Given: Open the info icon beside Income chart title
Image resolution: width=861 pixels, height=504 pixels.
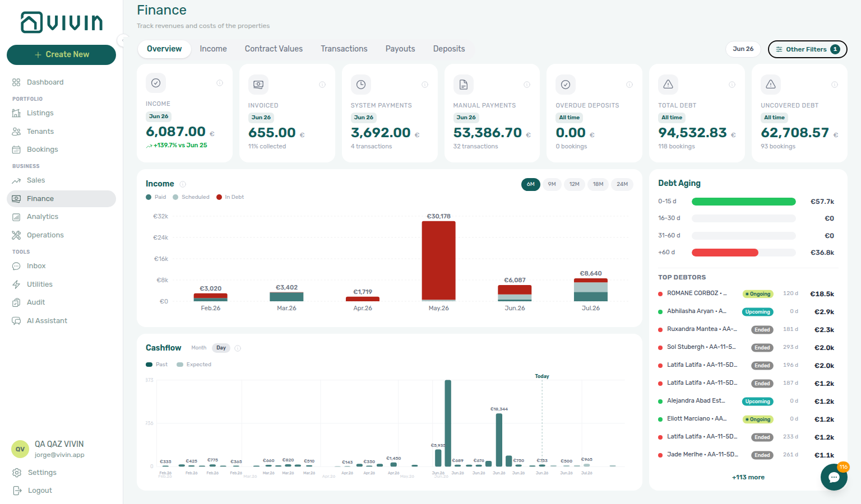Looking at the screenshot, I should pos(183,184).
